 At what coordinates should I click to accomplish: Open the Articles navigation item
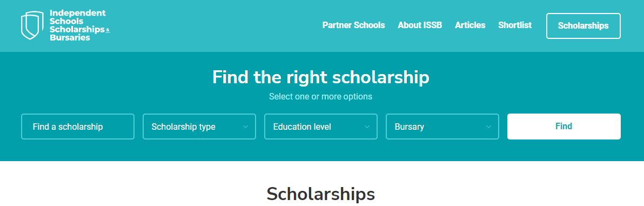pyautogui.click(x=470, y=25)
